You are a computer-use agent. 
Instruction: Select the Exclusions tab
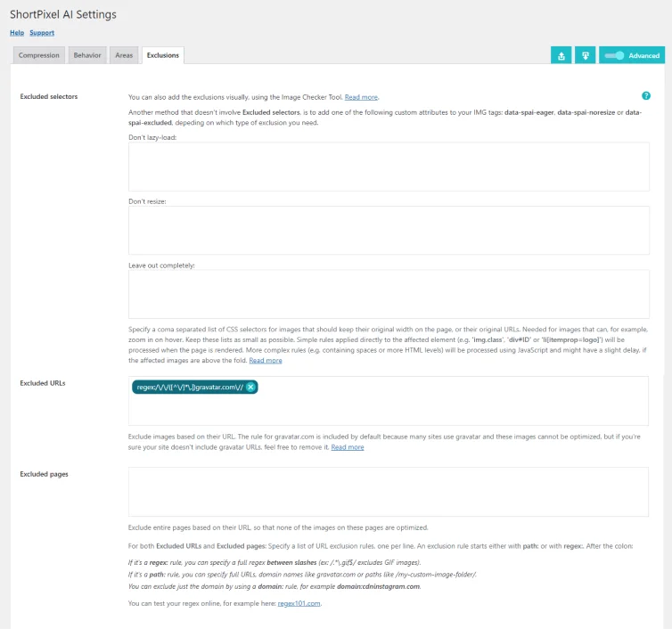(x=163, y=55)
